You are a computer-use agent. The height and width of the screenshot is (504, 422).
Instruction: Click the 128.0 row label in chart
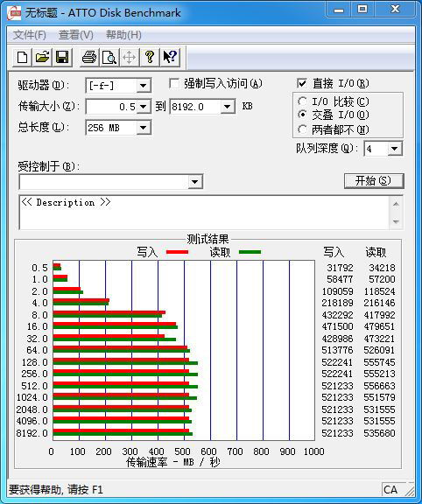click(35, 362)
